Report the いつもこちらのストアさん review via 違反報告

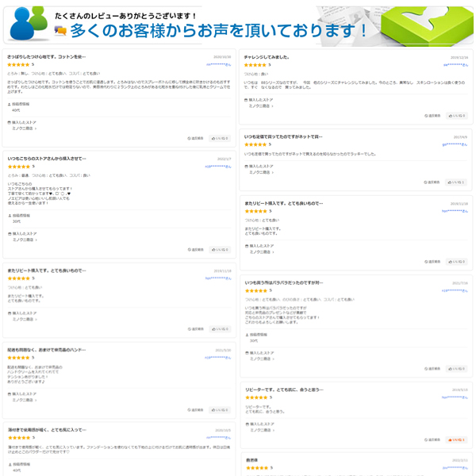(x=196, y=249)
